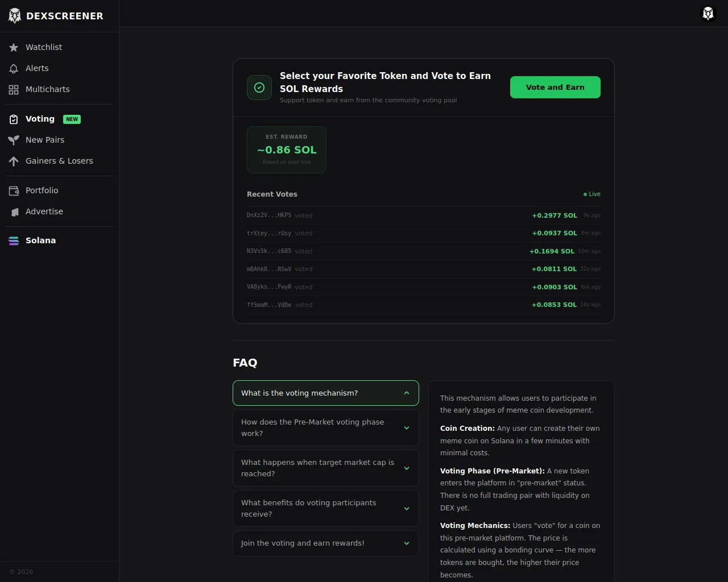The height and width of the screenshot is (582, 728).
Task: Open the profile owl avatar icon
Action: tap(708, 14)
